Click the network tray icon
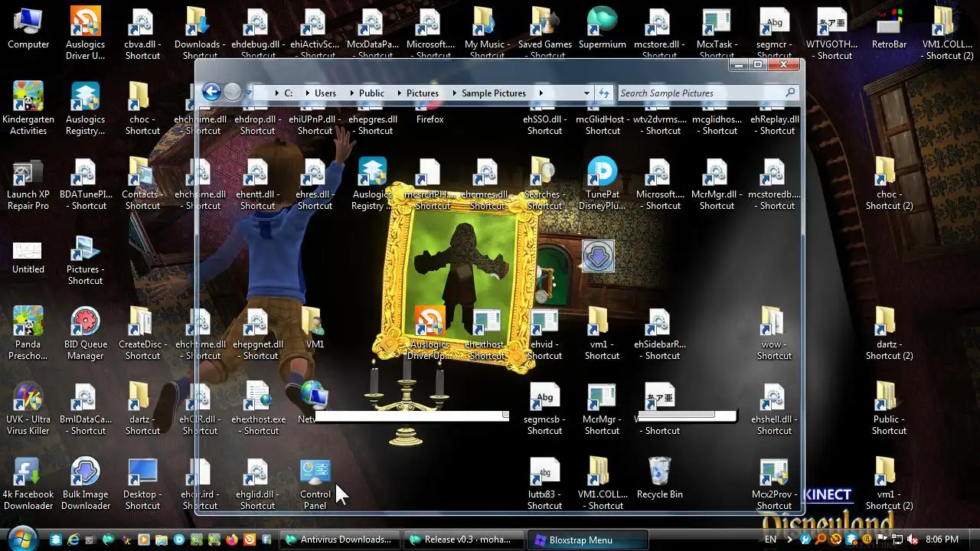 click(x=897, y=540)
